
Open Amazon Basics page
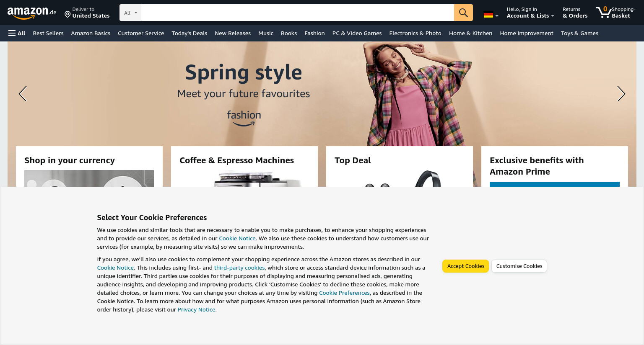tap(91, 33)
